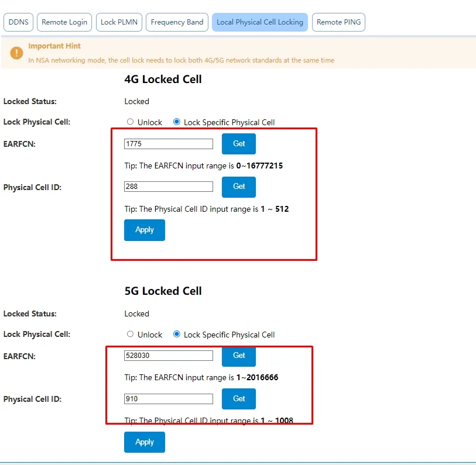The height and width of the screenshot is (465, 476).
Task: Choose Lock Specific Physical Cell for 5G
Action: [x=176, y=334]
